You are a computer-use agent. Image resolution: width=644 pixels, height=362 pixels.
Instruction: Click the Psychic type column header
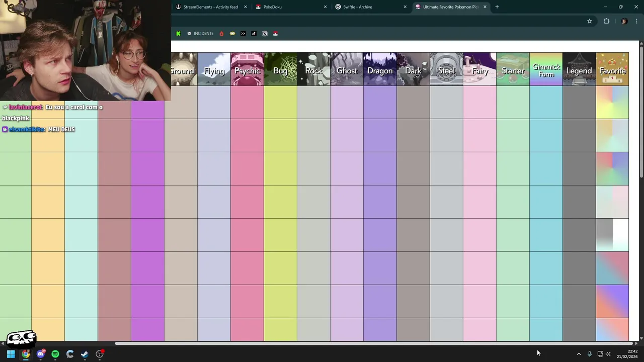[x=247, y=69]
